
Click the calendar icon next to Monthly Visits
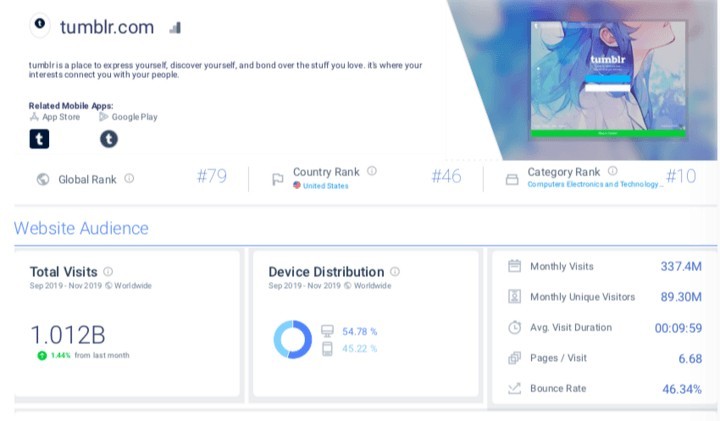click(514, 266)
